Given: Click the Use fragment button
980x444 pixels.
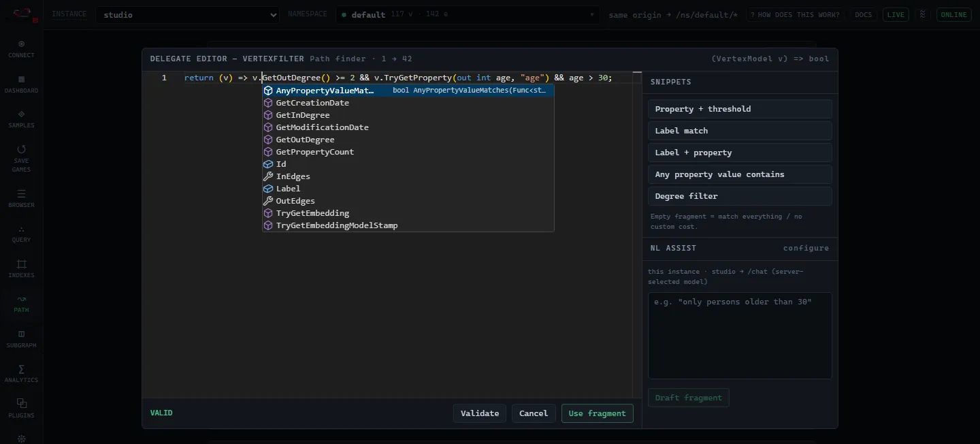Looking at the screenshot, I should click(598, 413).
